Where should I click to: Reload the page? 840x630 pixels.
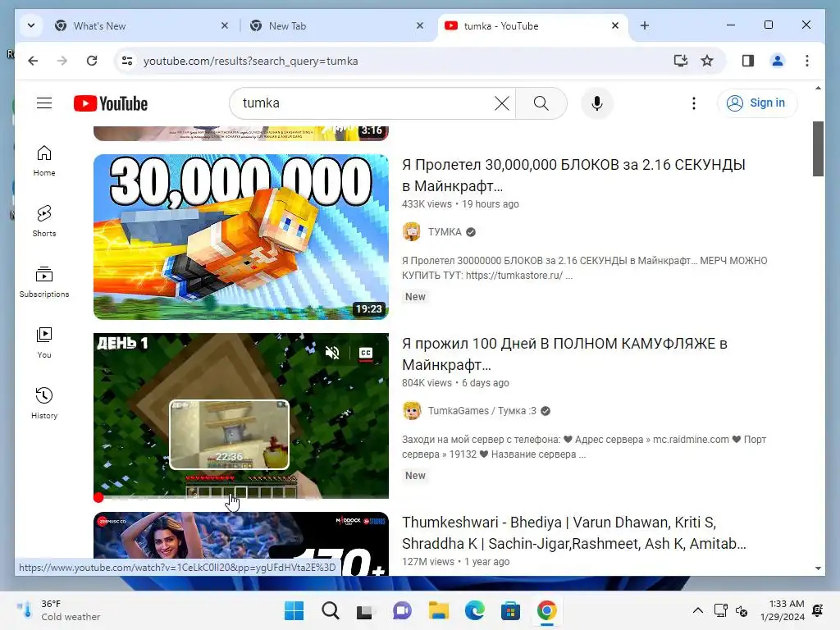click(92, 61)
